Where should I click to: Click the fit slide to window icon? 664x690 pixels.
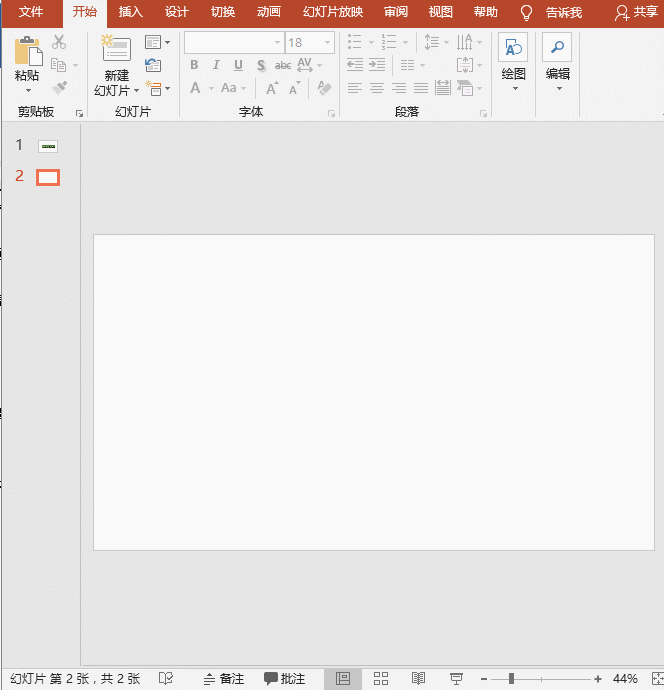click(x=657, y=679)
